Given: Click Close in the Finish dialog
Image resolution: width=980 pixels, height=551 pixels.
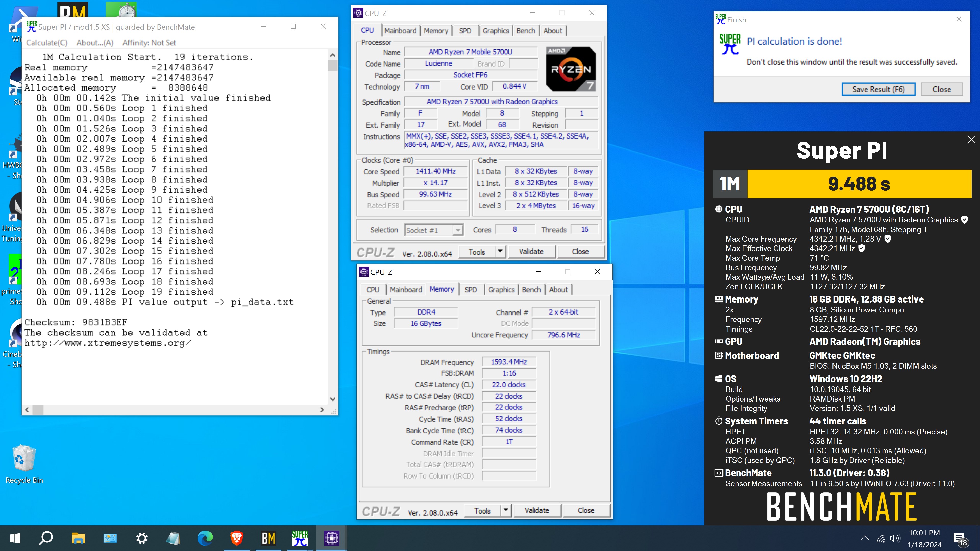Looking at the screenshot, I should pyautogui.click(x=941, y=89).
